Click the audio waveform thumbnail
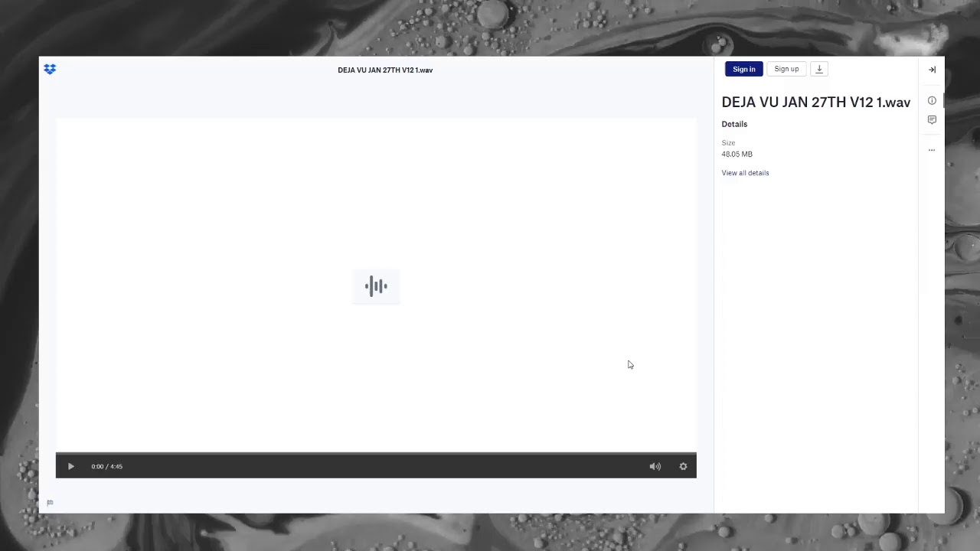Screen dimensions: 980x551 [376, 286]
